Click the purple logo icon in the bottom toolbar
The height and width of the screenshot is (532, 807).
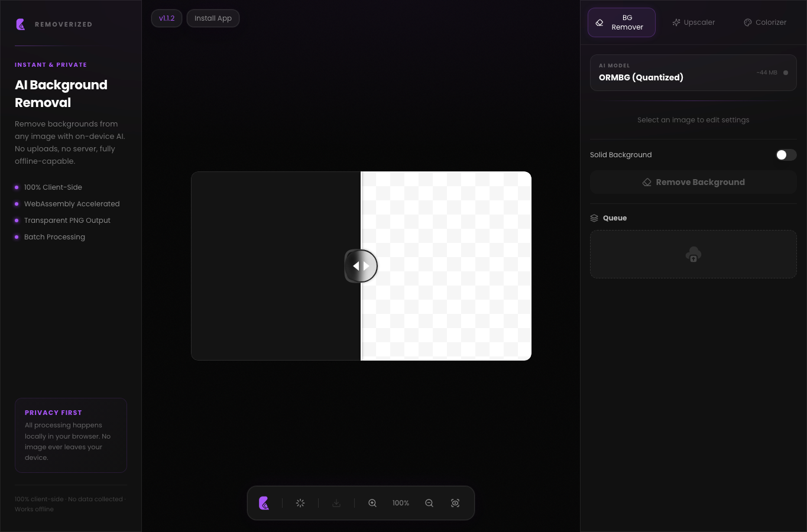click(x=264, y=503)
